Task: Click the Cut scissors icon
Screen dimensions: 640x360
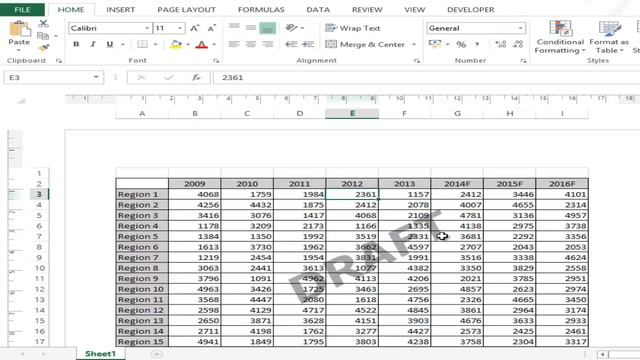Action: [43, 24]
